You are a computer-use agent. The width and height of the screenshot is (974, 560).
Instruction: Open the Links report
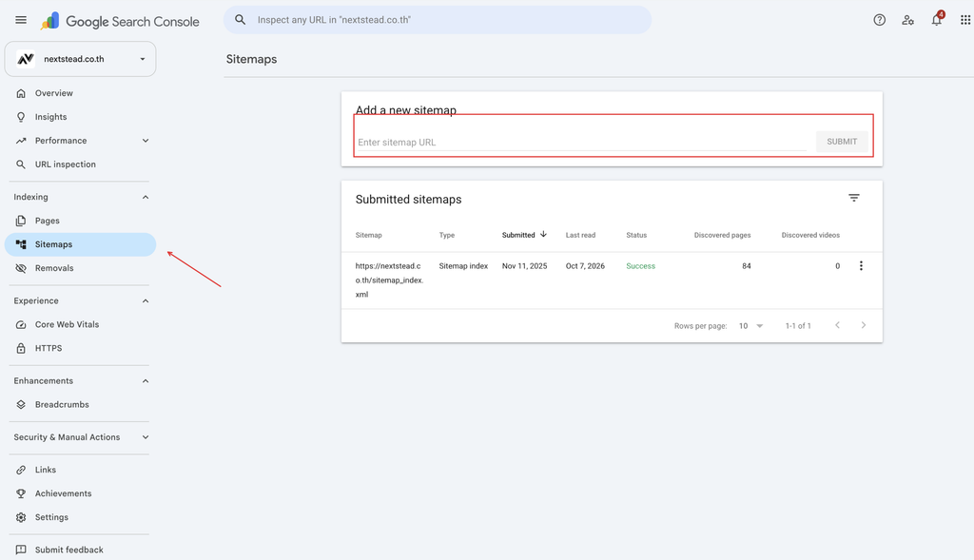point(80,470)
